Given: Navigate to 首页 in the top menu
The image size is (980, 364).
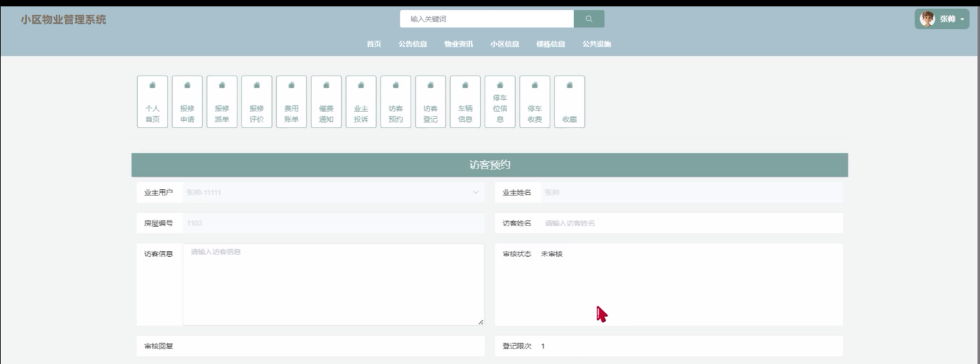Looking at the screenshot, I should (374, 44).
